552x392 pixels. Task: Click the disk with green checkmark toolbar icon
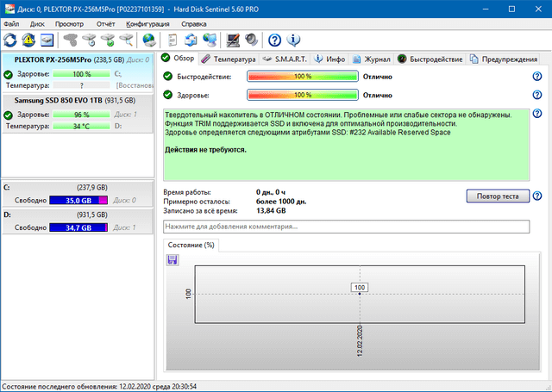(x=109, y=40)
